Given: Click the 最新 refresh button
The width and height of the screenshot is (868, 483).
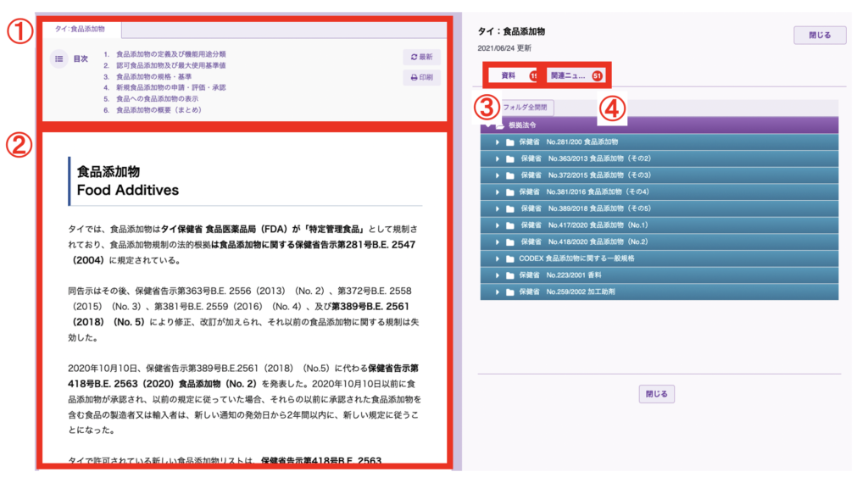Looking at the screenshot, I should click(x=421, y=57).
